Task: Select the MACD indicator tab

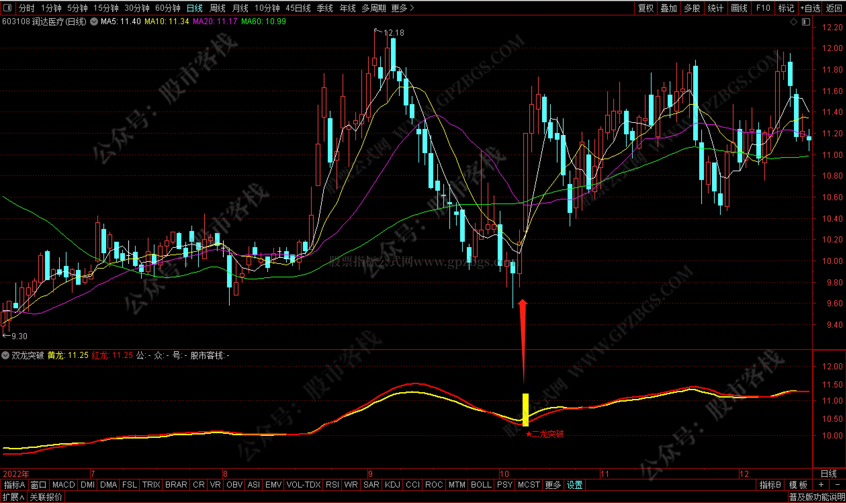Action: point(63,485)
